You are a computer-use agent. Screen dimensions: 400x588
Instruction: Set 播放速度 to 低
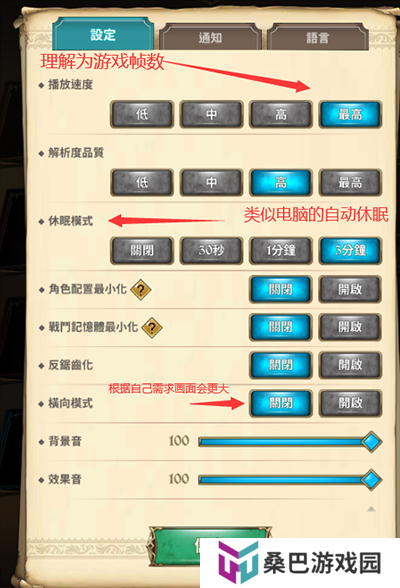[142, 114]
